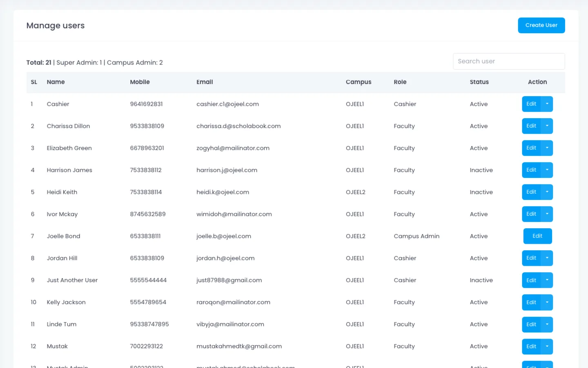The image size is (588, 368).
Task: Click mobile number 95338747895
Action: click(149, 324)
